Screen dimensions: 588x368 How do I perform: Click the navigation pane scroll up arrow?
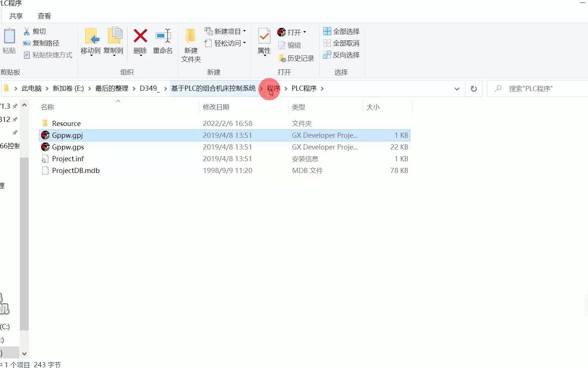24,105
